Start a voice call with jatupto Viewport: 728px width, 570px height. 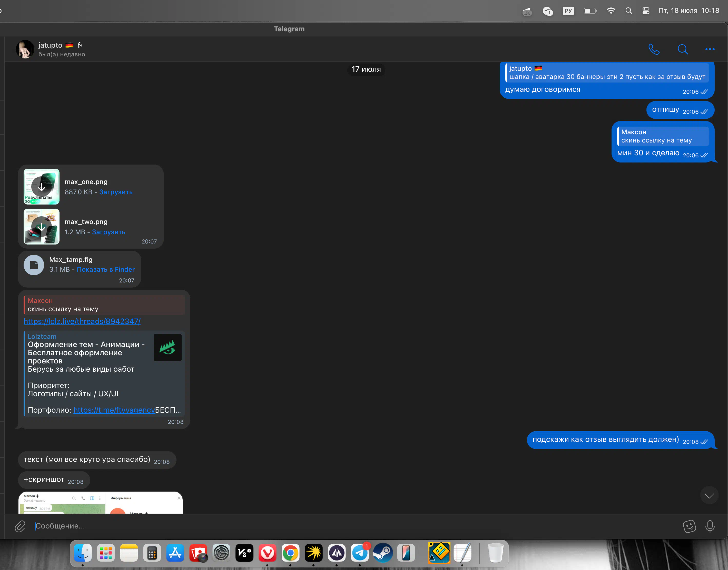click(654, 49)
